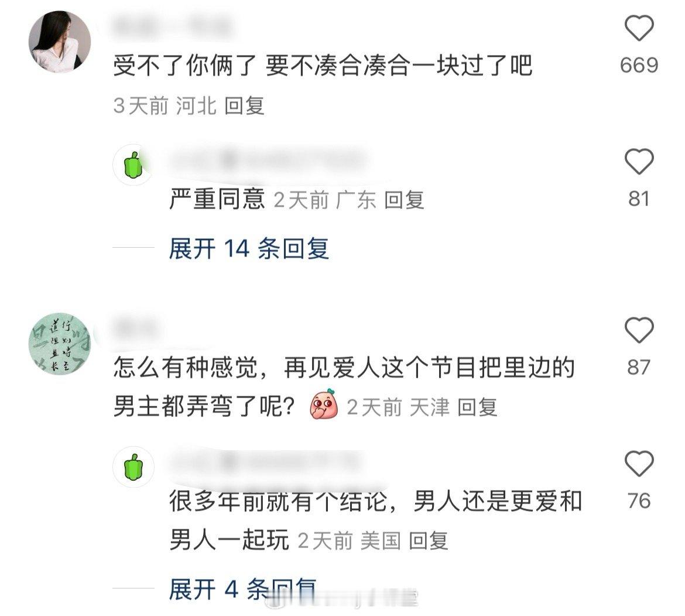
Task: Open blurred username above 严重同意
Action: pos(266,160)
